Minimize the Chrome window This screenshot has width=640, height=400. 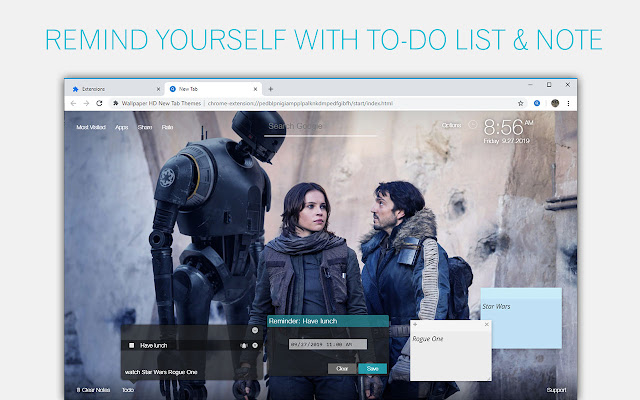tap(530, 85)
